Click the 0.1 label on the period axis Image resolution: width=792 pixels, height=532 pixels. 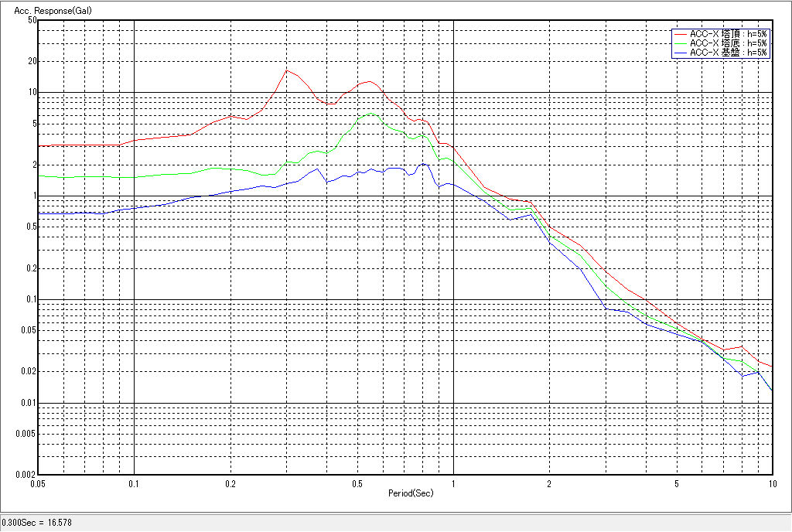pos(134,483)
